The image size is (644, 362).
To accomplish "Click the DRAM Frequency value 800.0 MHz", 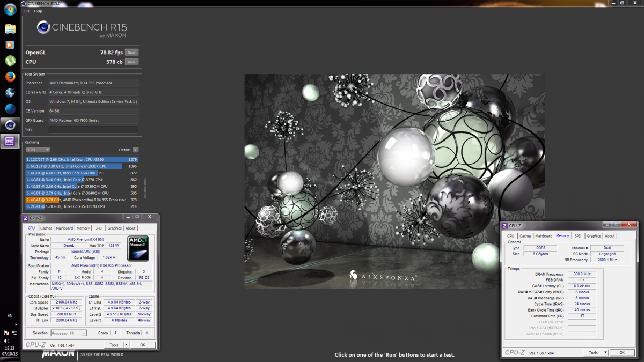I will point(582,274).
